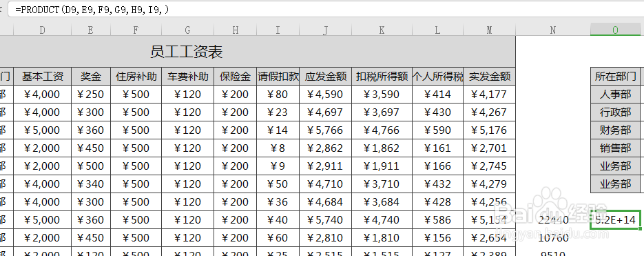Click the 应发金额 header cell
644x256 pixels.
[x=326, y=76]
